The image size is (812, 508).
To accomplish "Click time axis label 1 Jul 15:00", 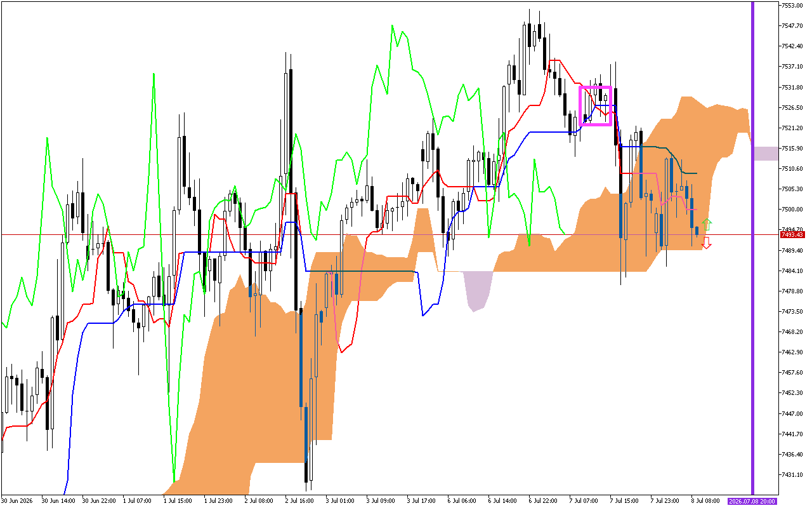I will (x=178, y=501).
